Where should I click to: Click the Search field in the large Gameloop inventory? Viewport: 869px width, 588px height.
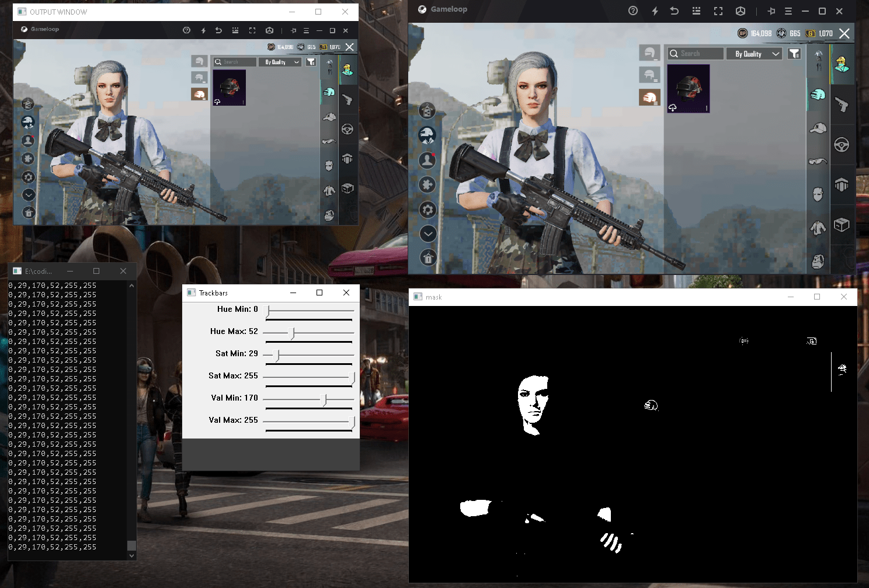click(x=696, y=54)
